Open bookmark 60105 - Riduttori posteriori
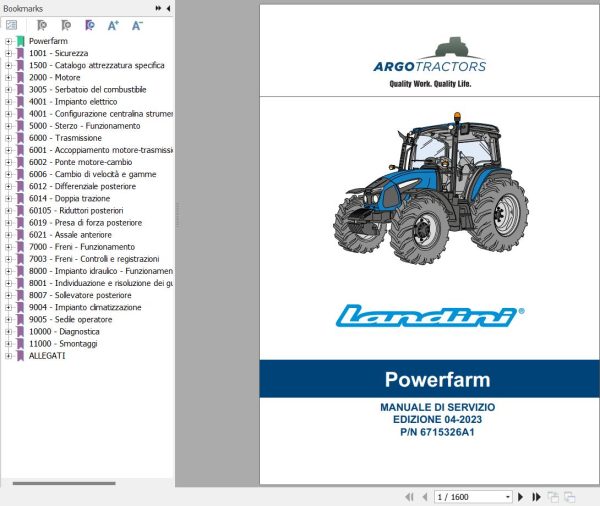 coord(76,211)
